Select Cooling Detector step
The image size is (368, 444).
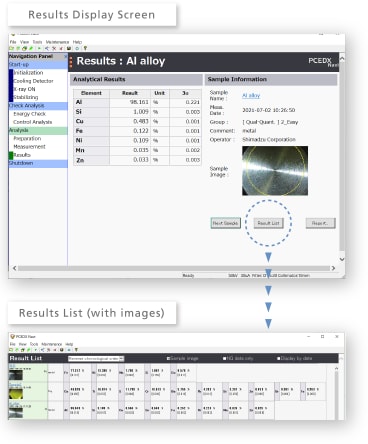(33, 81)
